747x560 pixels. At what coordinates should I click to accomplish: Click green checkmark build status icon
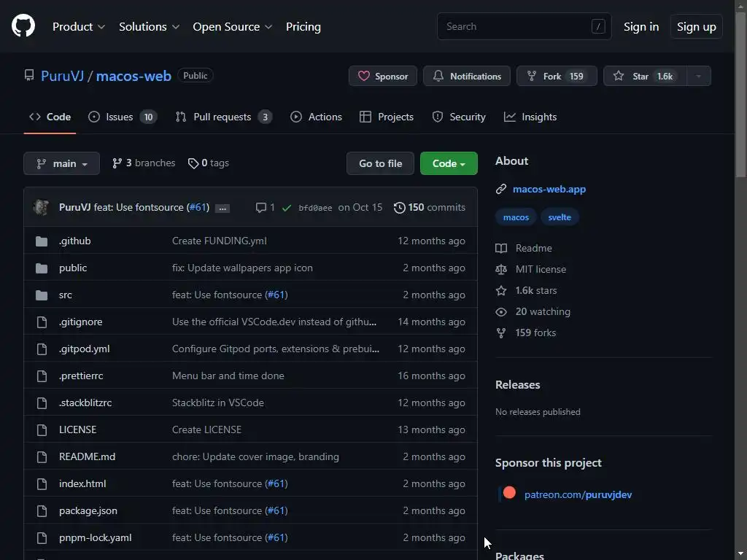286,208
